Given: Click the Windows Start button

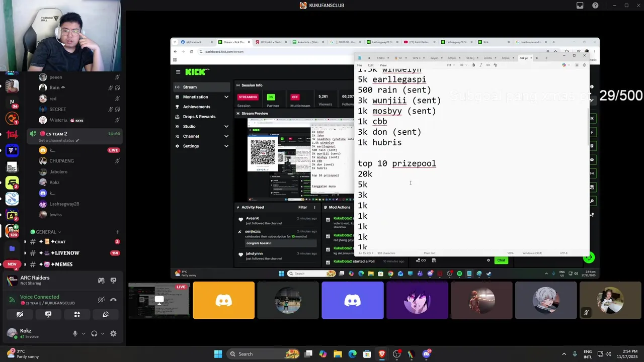Looking at the screenshot, I should (218, 354).
